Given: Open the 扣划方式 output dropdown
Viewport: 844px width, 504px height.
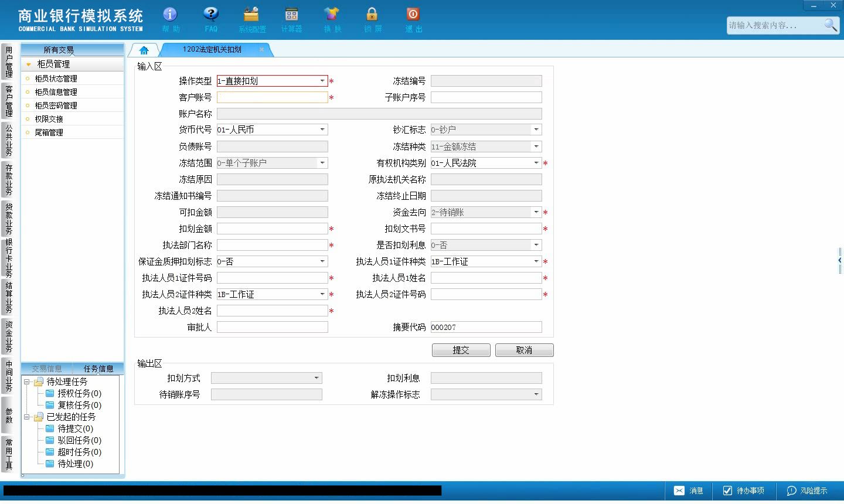Looking at the screenshot, I should (316, 378).
